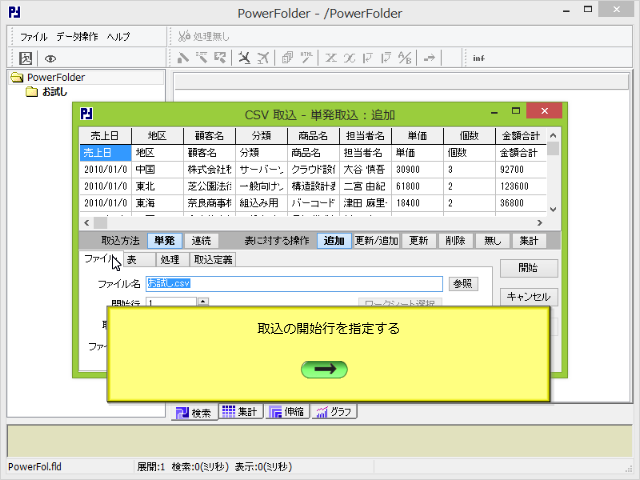Switch to the 取込定義 tab
Viewport: 640px width, 480px height.
click(x=213, y=260)
